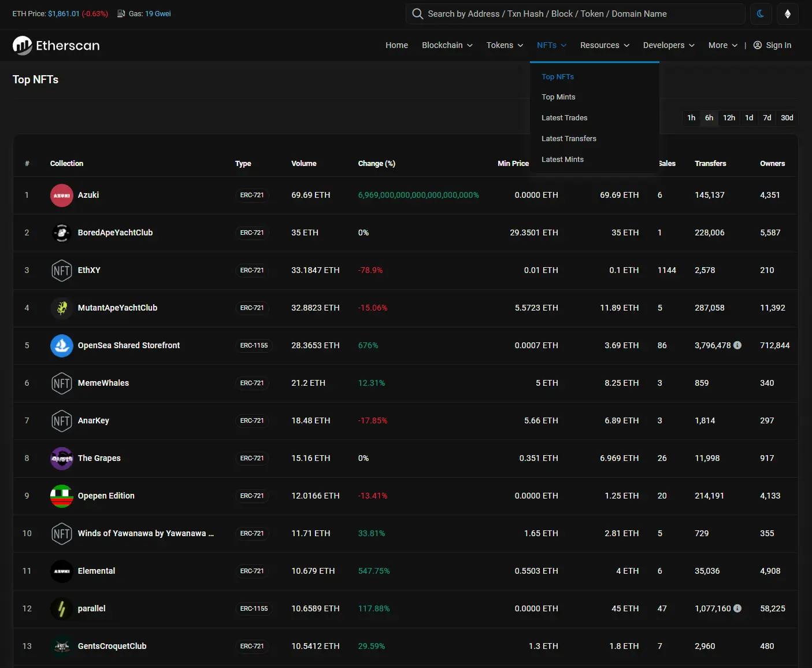Click the 19 Gwei gas link
The image size is (812, 668).
click(x=158, y=13)
